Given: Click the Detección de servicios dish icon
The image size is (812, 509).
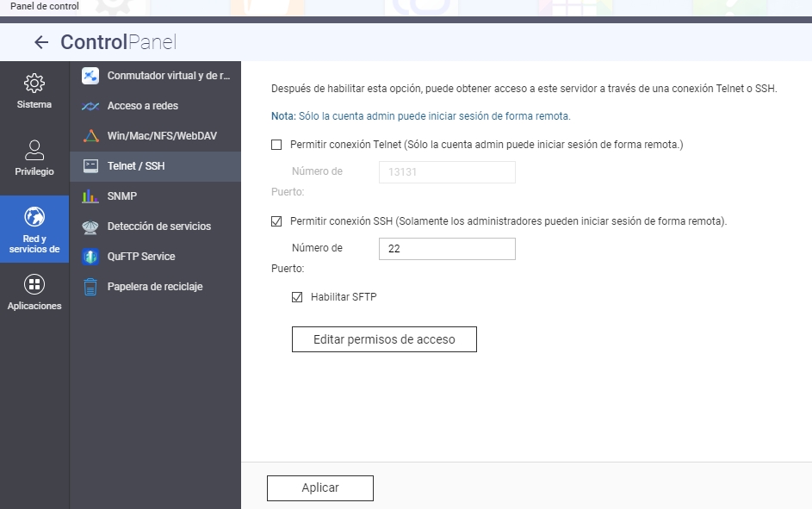Looking at the screenshot, I should [90, 227].
